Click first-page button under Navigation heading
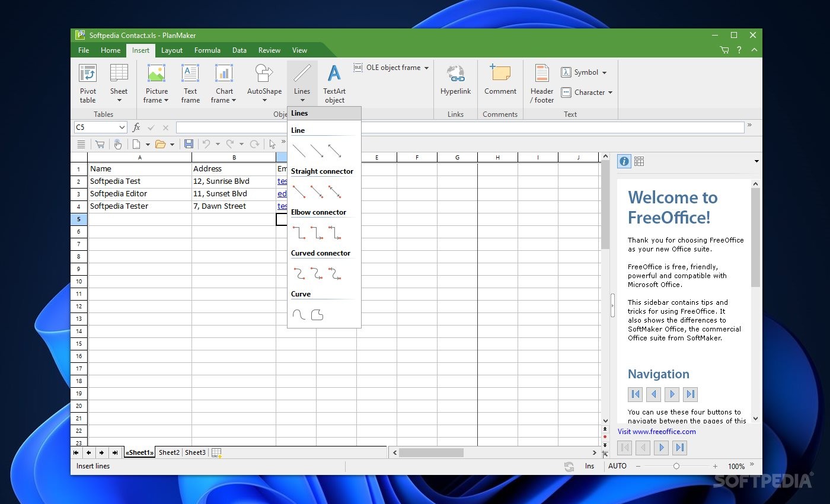Image resolution: width=830 pixels, height=504 pixels. [636, 394]
